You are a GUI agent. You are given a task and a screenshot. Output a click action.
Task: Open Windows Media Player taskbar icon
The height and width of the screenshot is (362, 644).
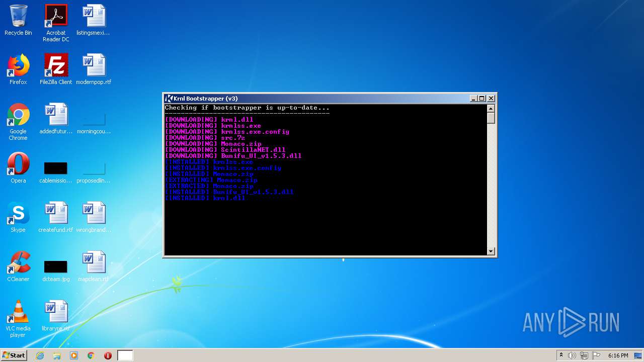coord(74,355)
